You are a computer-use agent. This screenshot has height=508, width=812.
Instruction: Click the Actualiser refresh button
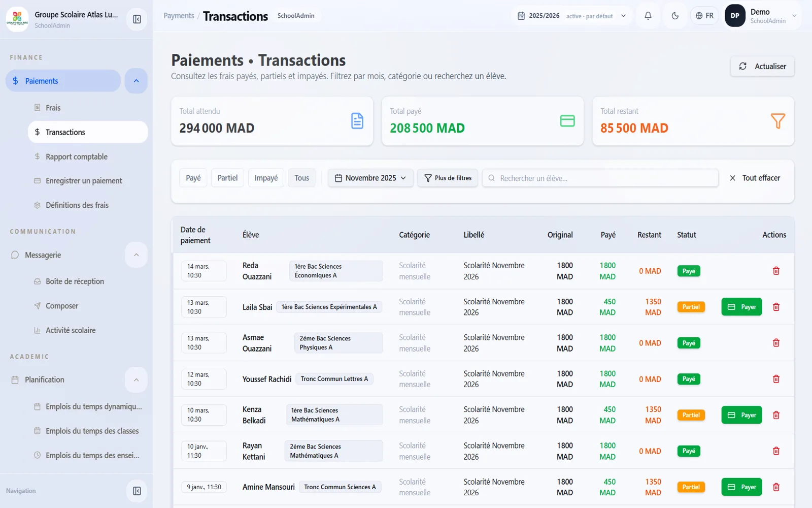(x=762, y=66)
